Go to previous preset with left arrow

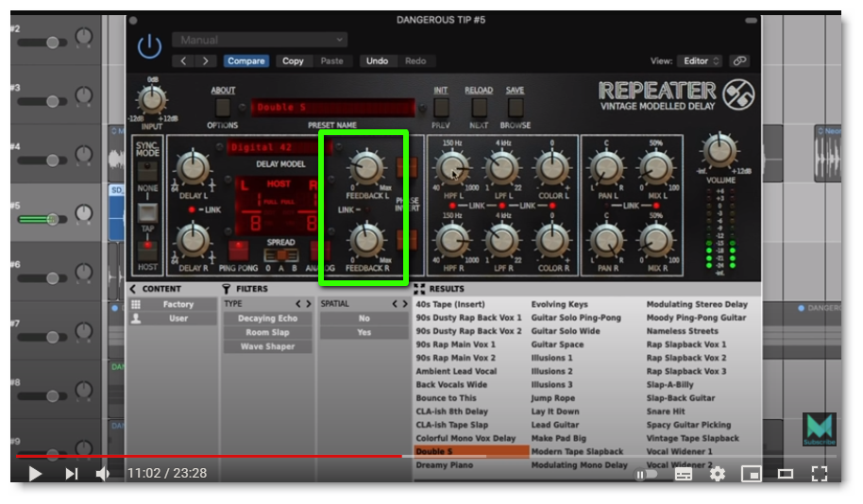coord(184,61)
